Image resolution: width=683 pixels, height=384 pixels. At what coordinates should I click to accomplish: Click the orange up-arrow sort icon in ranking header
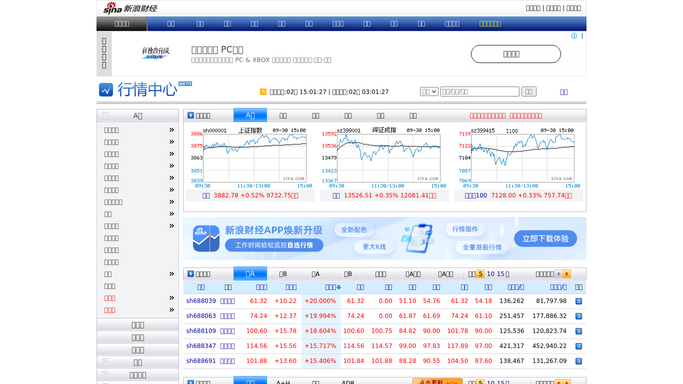click(567, 274)
